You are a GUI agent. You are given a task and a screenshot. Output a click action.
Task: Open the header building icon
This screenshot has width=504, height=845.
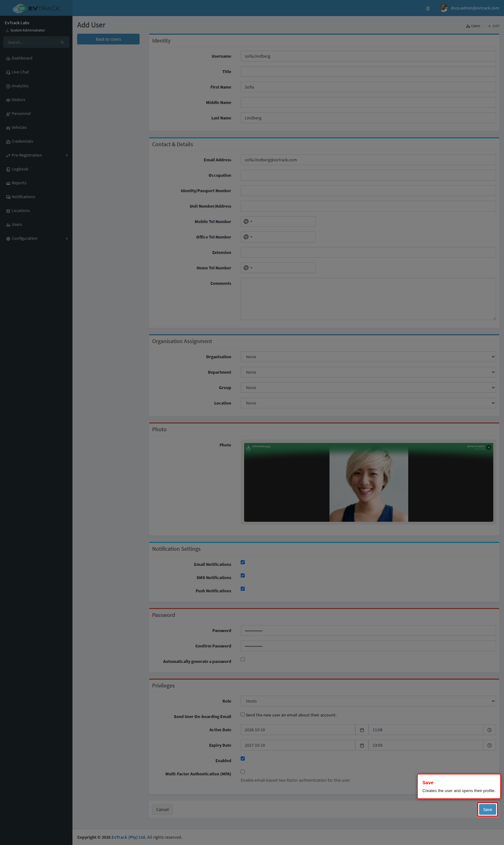[x=427, y=9]
